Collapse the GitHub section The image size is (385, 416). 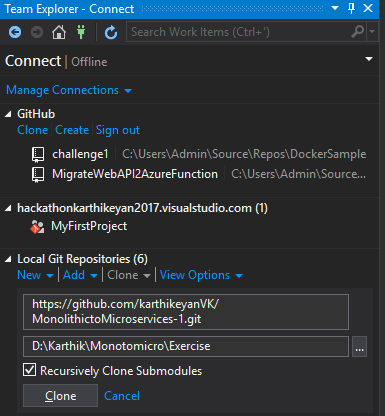(8, 114)
